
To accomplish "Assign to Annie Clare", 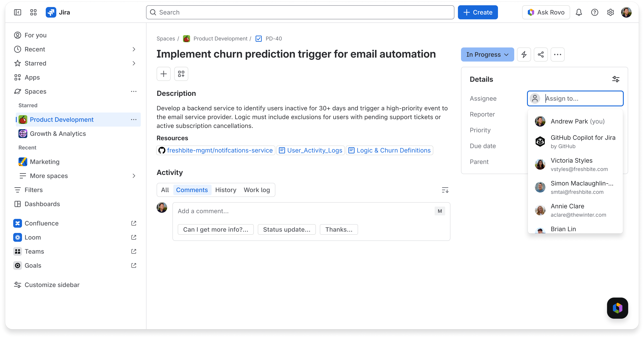I will [575, 210].
